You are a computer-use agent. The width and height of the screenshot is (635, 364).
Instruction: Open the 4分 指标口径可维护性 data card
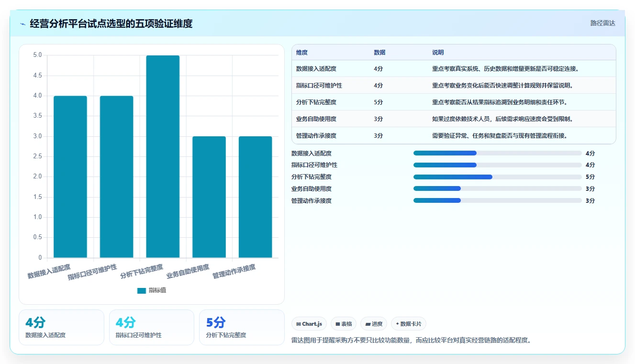click(152, 327)
